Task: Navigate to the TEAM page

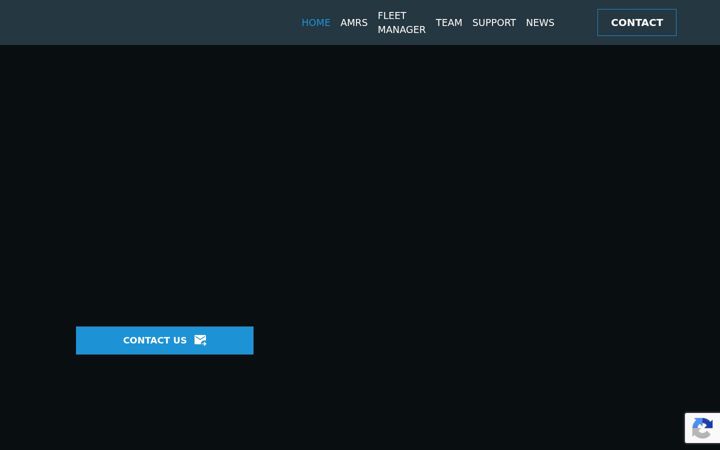Action: [449, 22]
